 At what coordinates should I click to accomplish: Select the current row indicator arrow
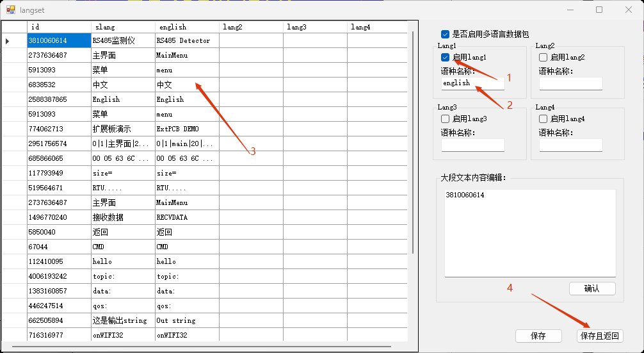tap(8, 41)
